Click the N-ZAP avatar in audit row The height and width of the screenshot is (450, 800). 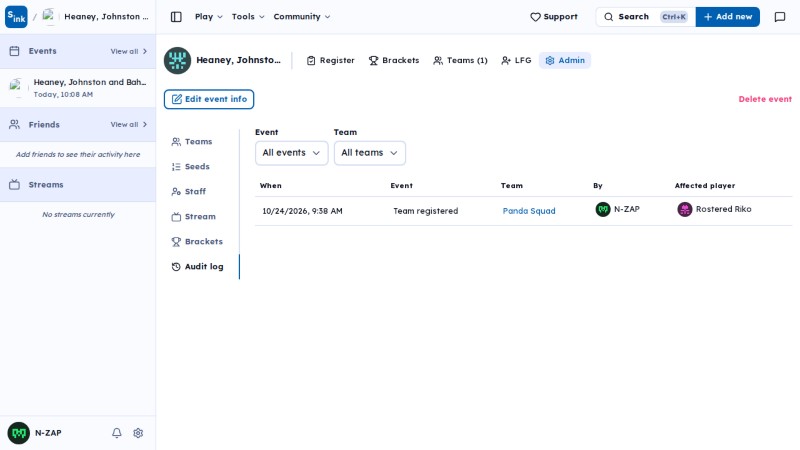(603, 209)
